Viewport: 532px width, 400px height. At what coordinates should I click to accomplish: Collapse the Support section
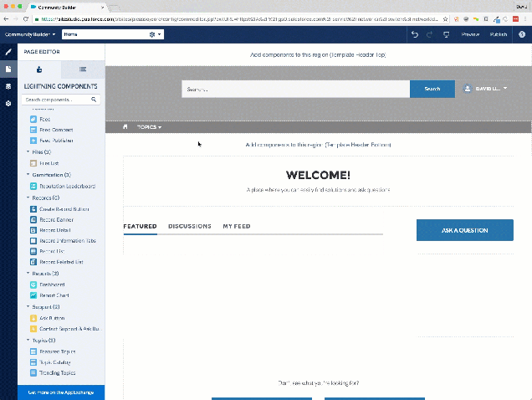click(28, 306)
